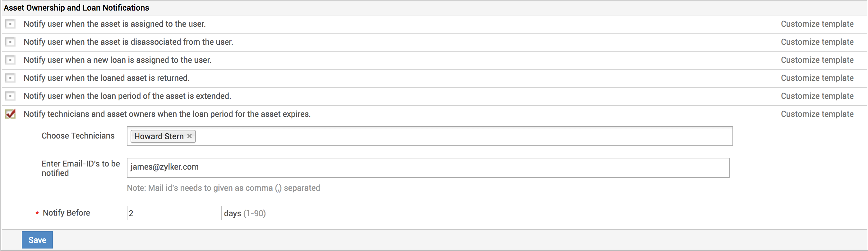Customize template for loan period extended notification
The width and height of the screenshot is (868, 251).
tap(817, 96)
